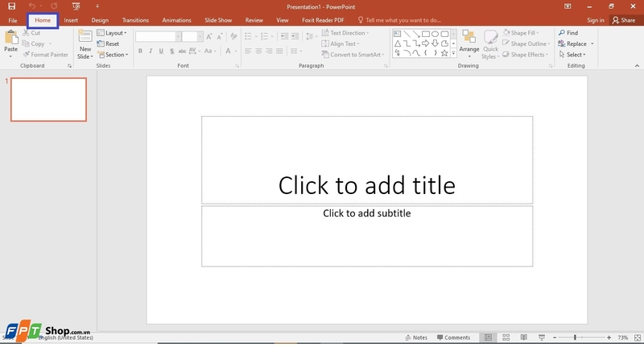Open the Text Direction dropdown
The image size is (644, 347).
(345, 33)
